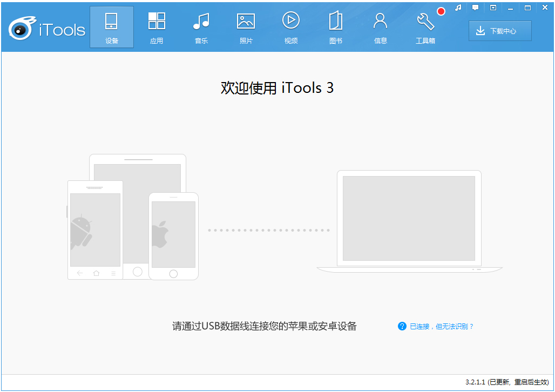The width and height of the screenshot is (555, 392).
Task: Click the laptop illustration
Action: click(409, 221)
